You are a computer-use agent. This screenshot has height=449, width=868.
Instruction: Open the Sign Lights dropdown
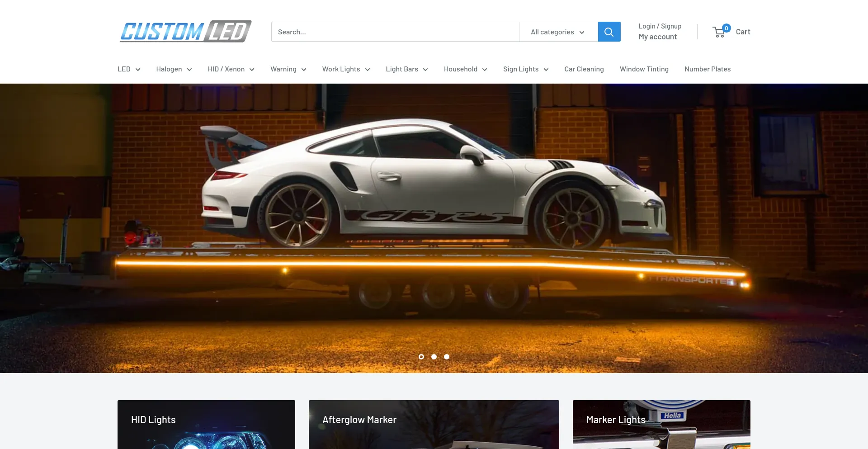[525, 69]
